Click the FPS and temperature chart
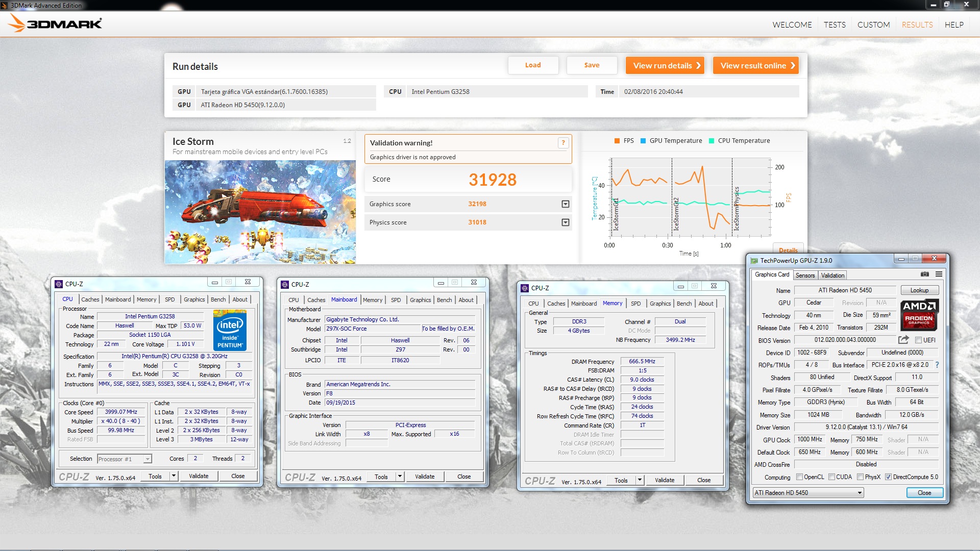 (690, 198)
